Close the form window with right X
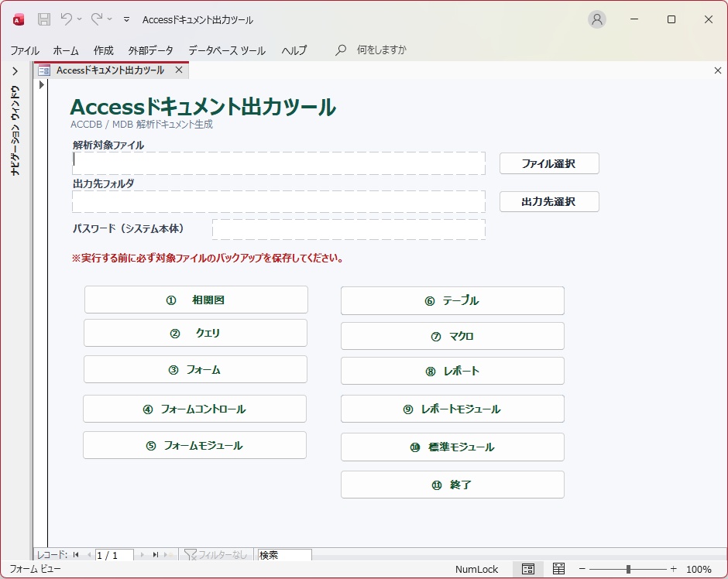The width and height of the screenshot is (728, 579). [x=718, y=70]
